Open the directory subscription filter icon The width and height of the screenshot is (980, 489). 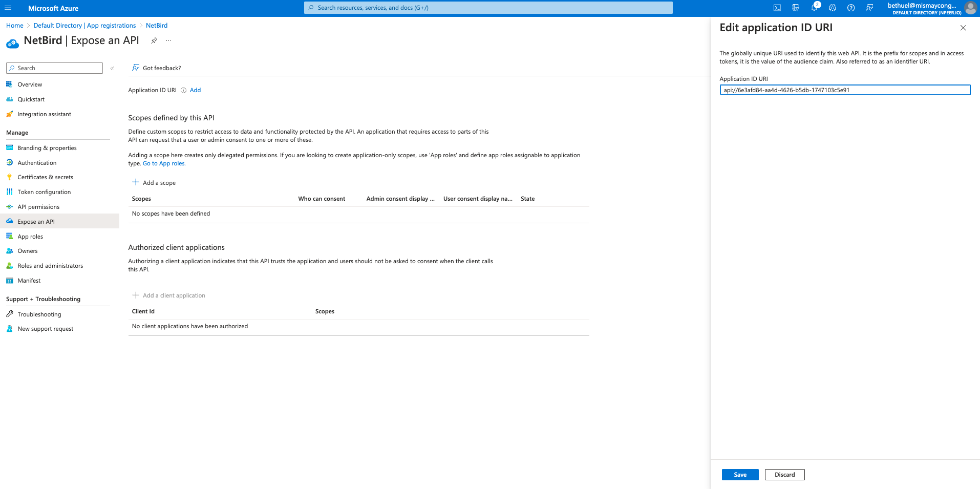796,8
